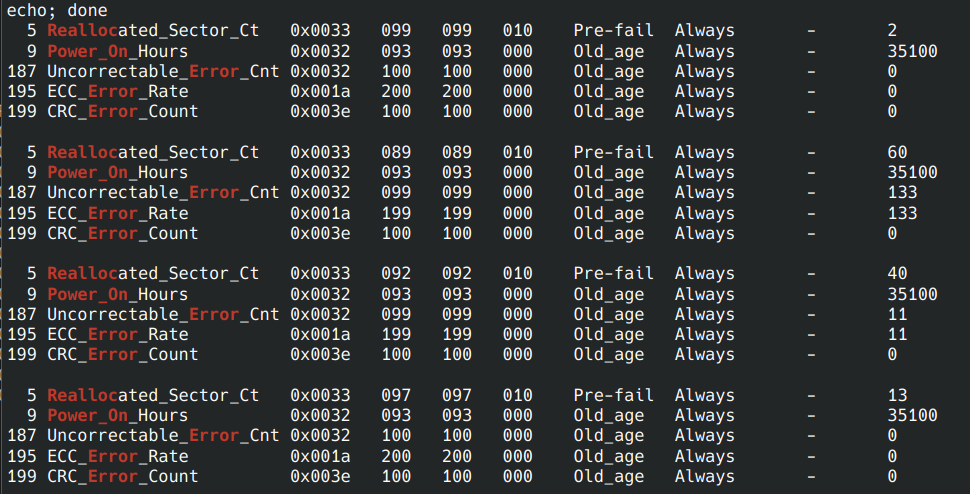This screenshot has height=494, width=970.
Task: Click value 089 in the second block
Action: pos(396,152)
